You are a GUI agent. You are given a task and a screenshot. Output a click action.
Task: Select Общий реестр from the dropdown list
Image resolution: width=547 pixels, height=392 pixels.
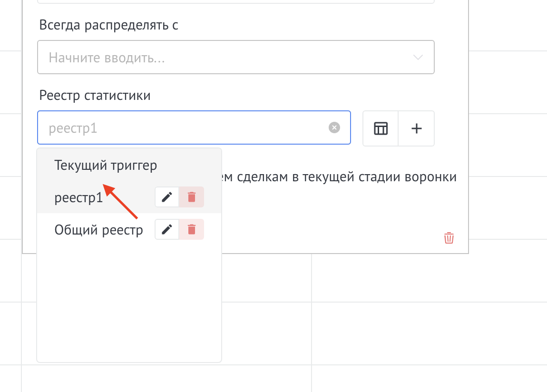coord(98,229)
